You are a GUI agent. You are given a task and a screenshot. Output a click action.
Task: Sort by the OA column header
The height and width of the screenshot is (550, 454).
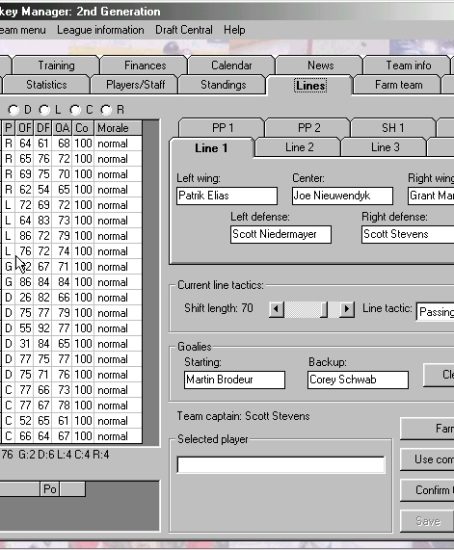[x=62, y=128]
